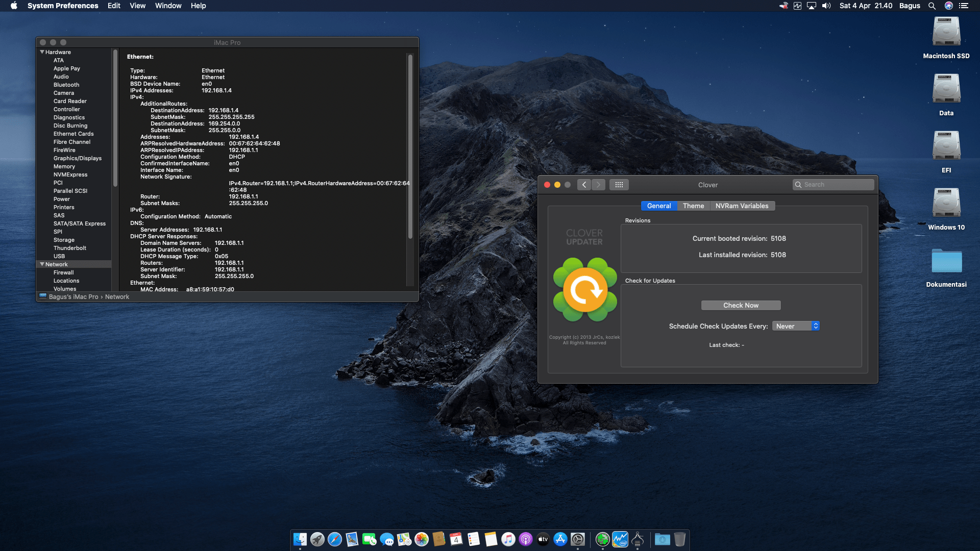Click System Preferences gear in the dock
Viewport: 980px width, 551px height.
(578, 539)
